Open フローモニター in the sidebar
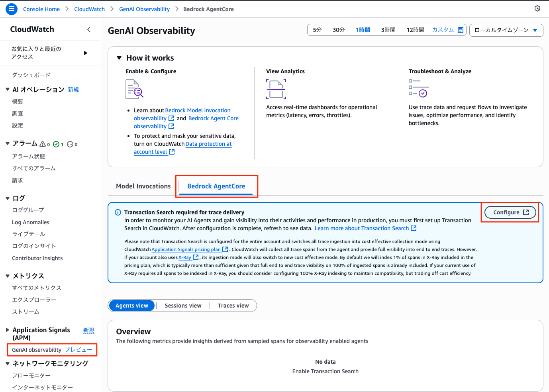The height and width of the screenshot is (392, 549). [x=31, y=375]
